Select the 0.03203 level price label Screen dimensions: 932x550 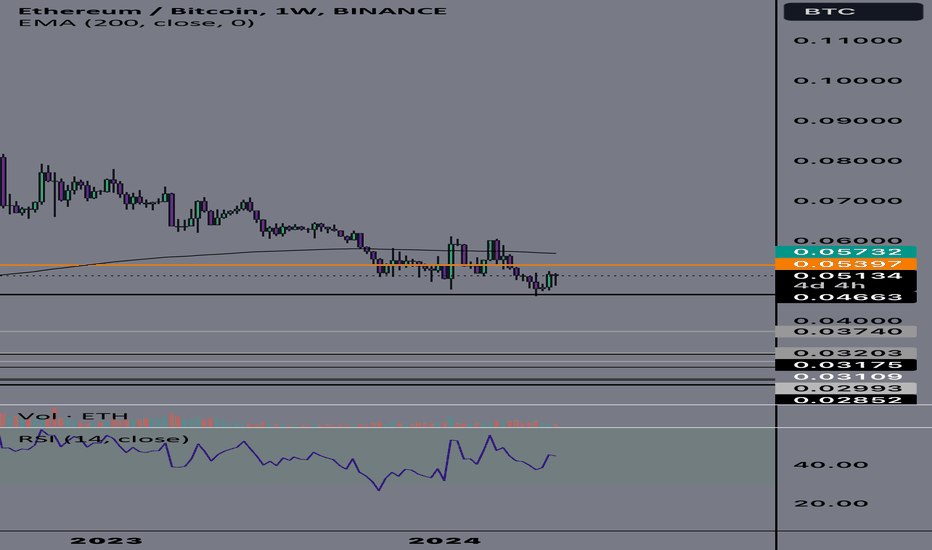[846, 353]
